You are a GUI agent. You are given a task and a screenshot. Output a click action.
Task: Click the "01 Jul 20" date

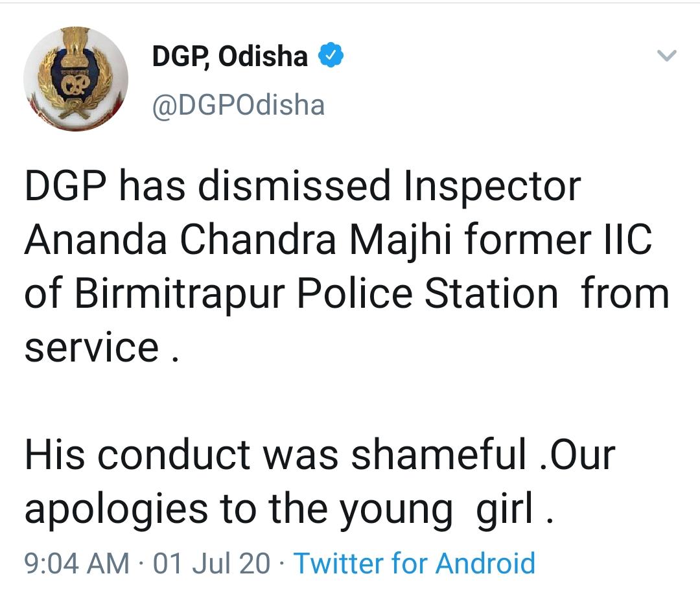coord(211,562)
